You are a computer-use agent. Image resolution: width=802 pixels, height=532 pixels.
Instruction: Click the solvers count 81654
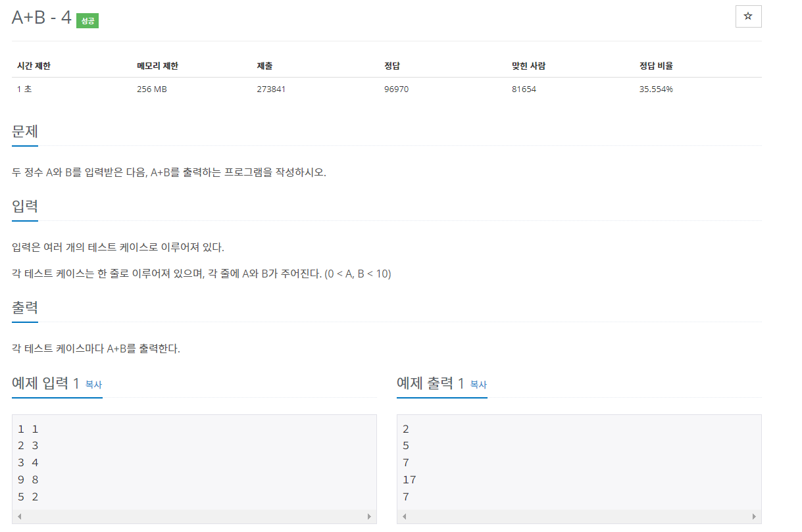pyautogui.click(x=524, y=89)
